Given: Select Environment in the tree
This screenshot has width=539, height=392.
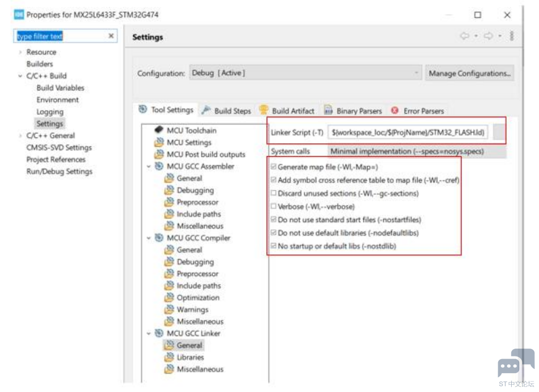Looking at the screenshot, I should [x=58, y=100].
